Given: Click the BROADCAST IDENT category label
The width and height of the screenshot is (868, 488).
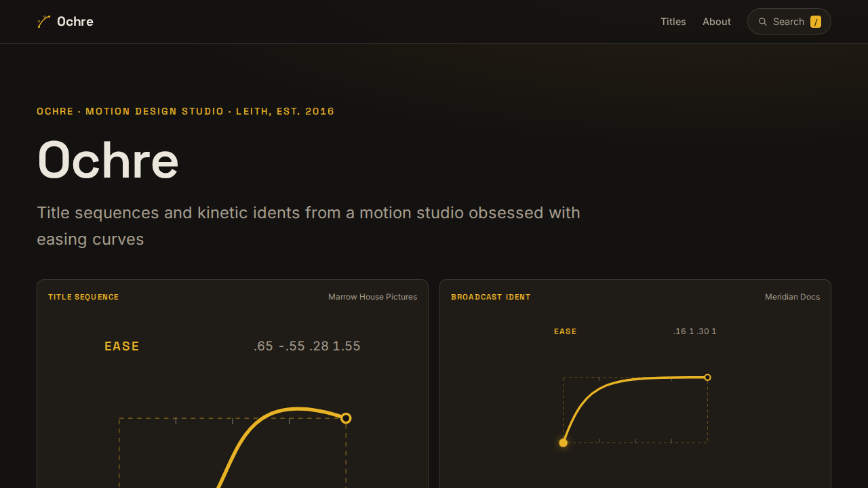Looking at the screenshot, I should click(491, 297).
